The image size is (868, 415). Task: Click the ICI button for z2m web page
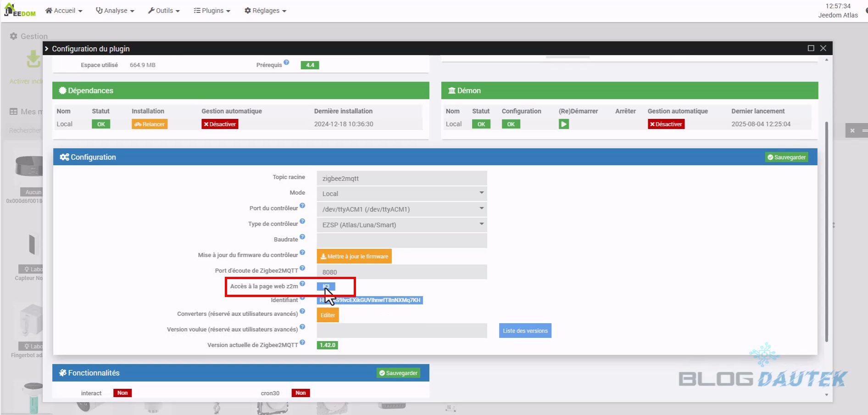(326, 286)
